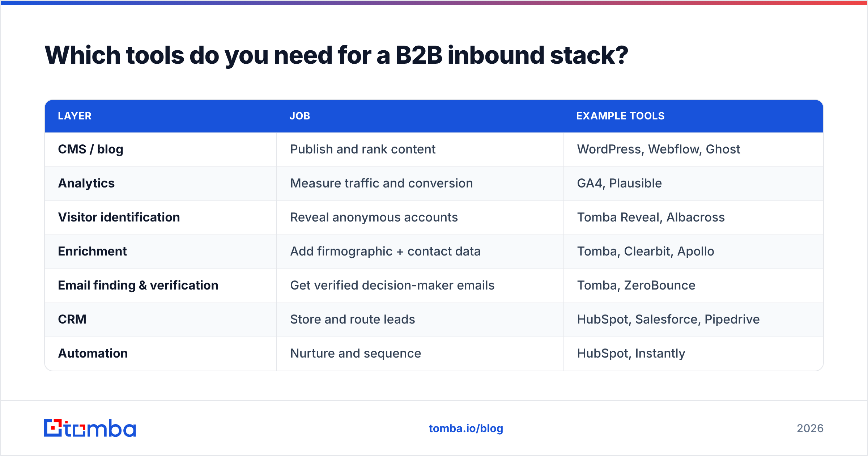
Task: Click the LAYER column header
Action: pos(75,116)
